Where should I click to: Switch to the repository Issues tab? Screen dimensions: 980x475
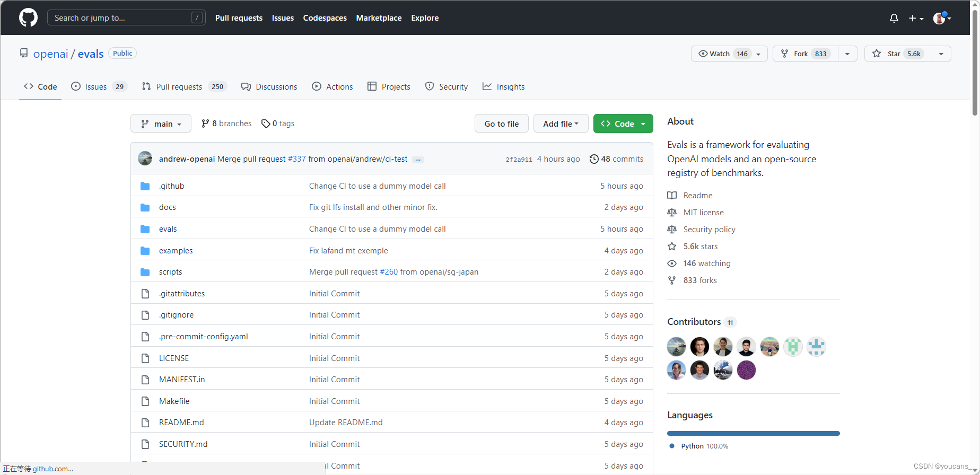coord(99,86)
